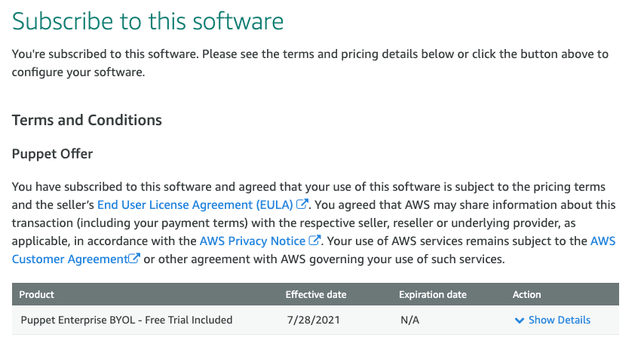The width and height of the screenshot is (644, 359).
Task: Click the Effective date column header
Action: (x=316, y=294)
